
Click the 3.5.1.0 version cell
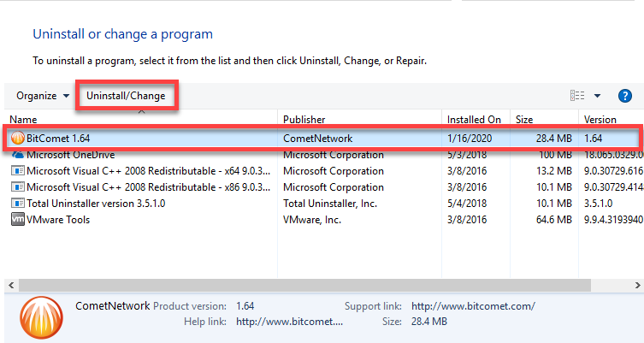(x=598, y=204)
